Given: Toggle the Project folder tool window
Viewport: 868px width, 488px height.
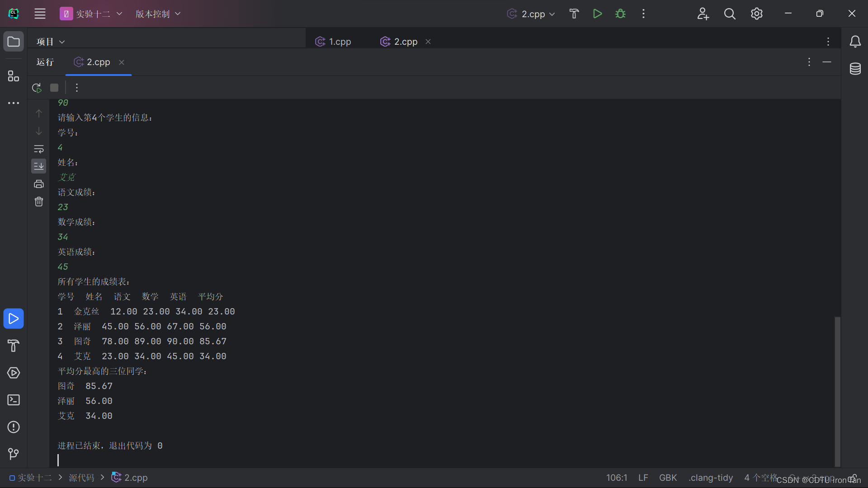Looking at the screenshot, I should click(14, 42).
